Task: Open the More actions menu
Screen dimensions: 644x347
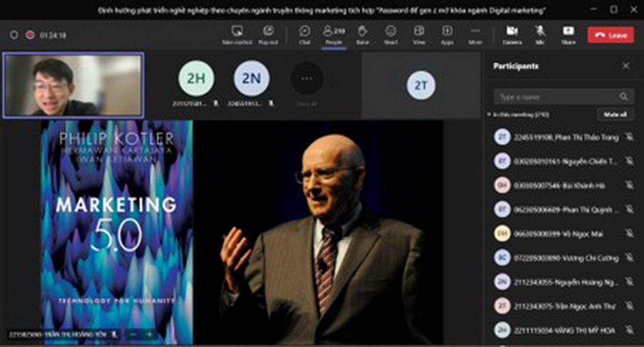Action: coord(475,34)
